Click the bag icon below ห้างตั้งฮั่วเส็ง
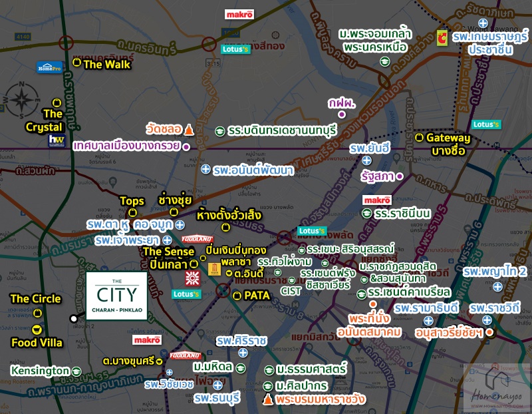 tap(225, 227)
